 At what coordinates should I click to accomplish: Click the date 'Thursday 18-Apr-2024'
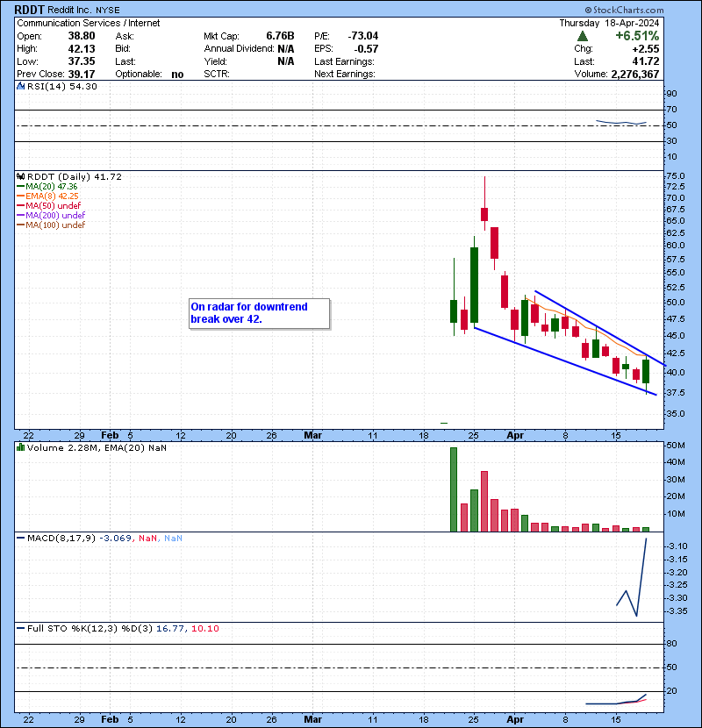[x=609, y=23]
